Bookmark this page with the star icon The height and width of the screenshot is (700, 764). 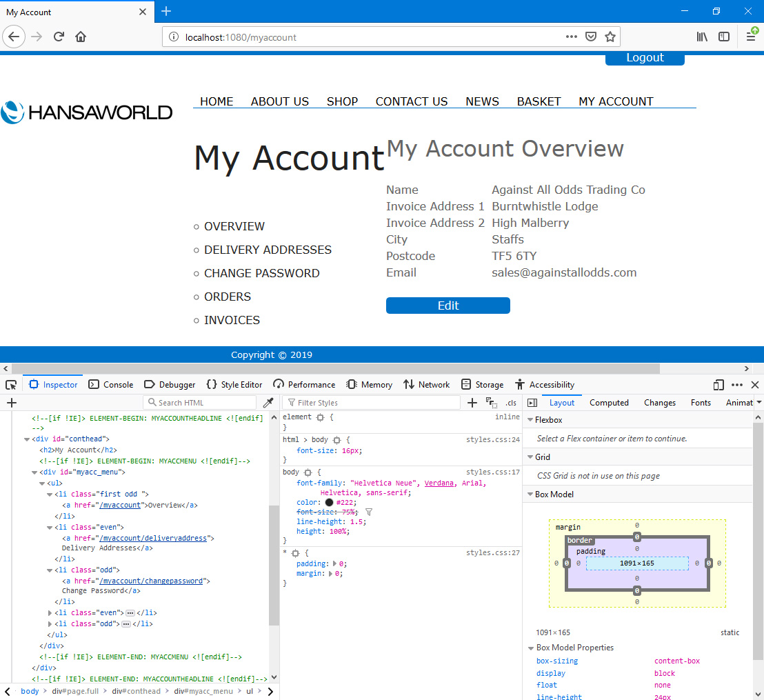[x=610, y=37]
